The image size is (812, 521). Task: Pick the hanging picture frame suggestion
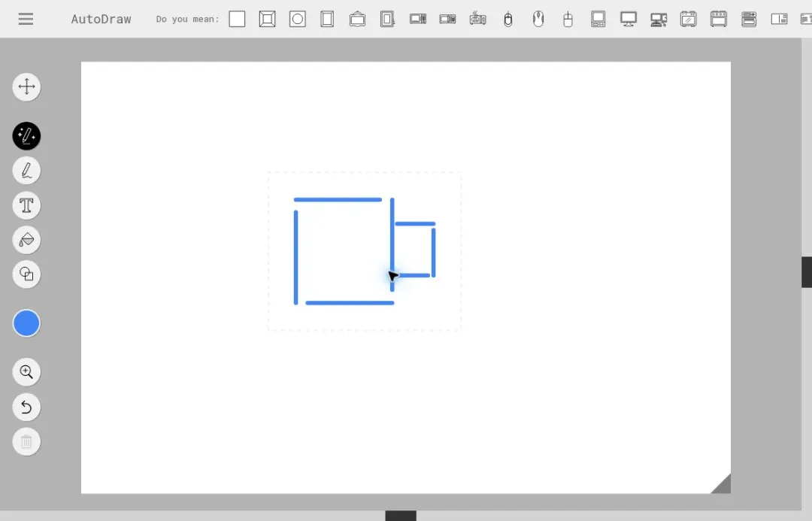coord(357,19)
